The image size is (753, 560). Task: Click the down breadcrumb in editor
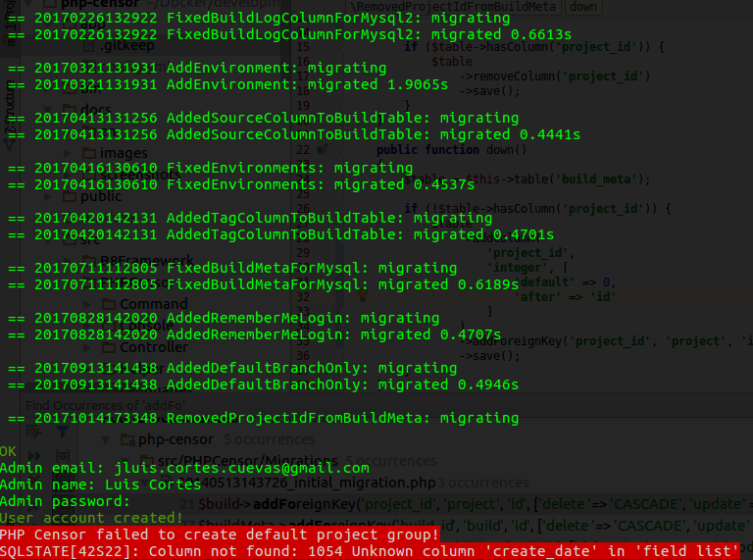point(583,7)
